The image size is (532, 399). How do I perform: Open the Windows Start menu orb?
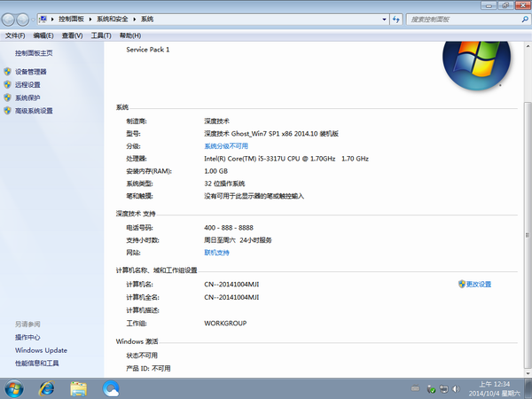pyautogui.click(x=14, y=389)
